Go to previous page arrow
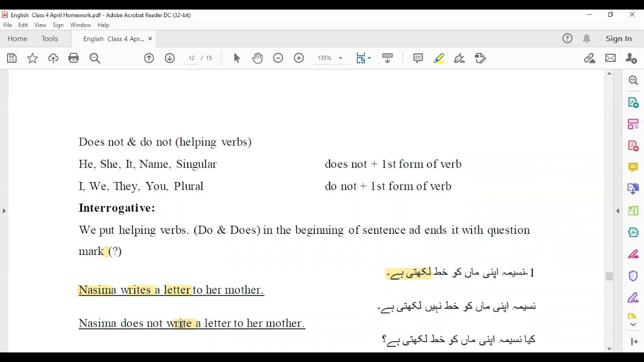The height and width of the screenshot is (362, 644). [149, 58]
